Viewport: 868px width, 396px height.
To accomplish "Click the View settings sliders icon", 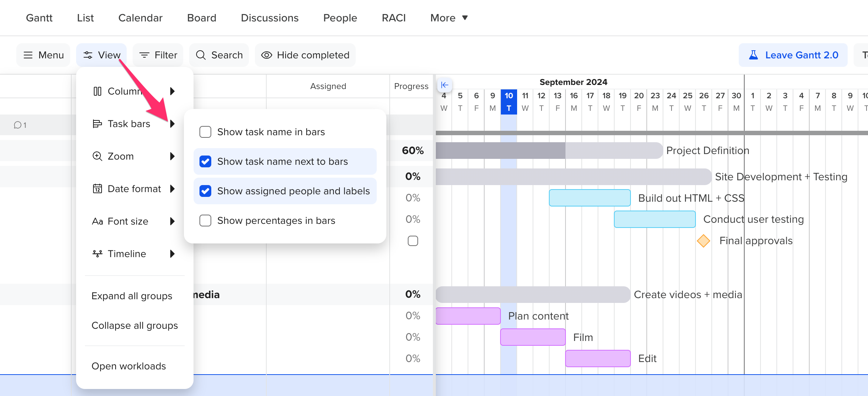I will [88, 55].
